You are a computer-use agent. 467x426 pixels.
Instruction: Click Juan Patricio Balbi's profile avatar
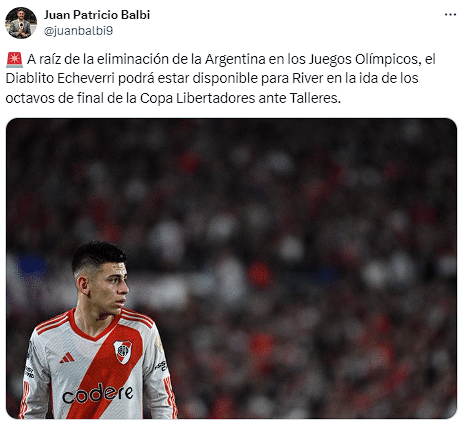21,23
